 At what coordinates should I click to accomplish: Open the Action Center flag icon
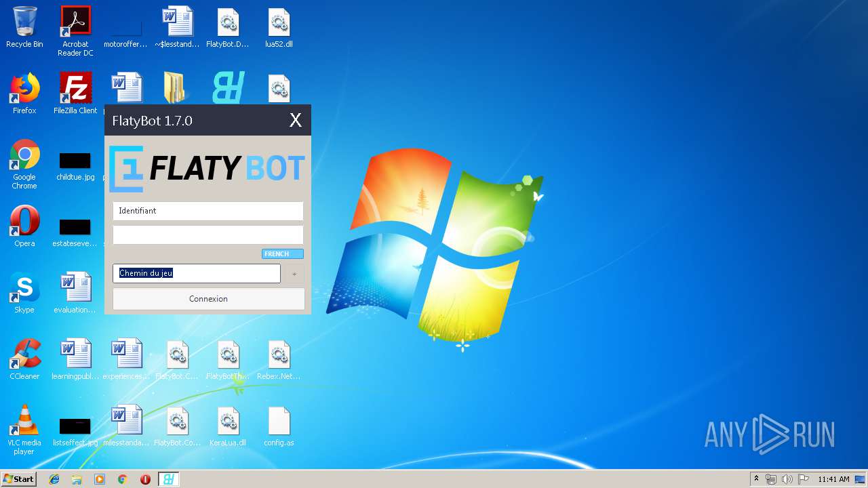coord(804,479)
